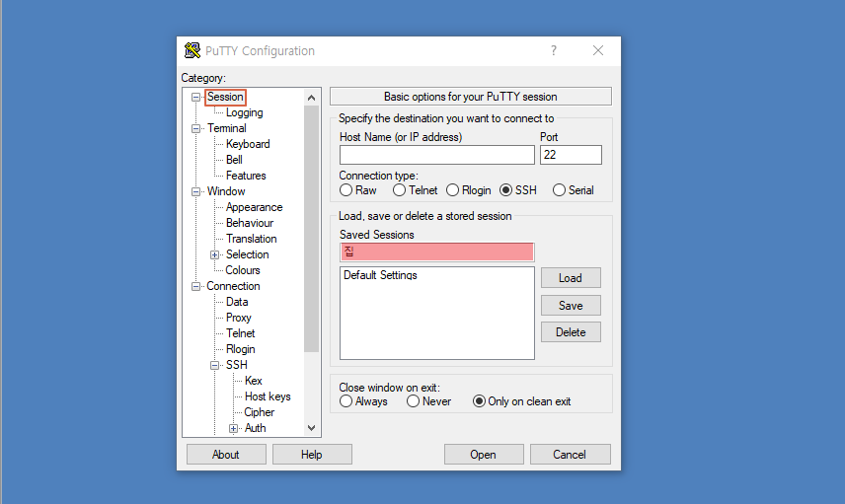Click the Delete session button

pyautogui.click(x=571, y=332)
